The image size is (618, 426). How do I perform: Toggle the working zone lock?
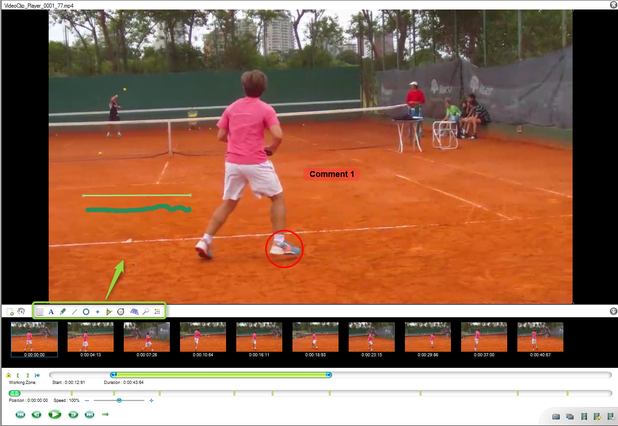[8, 375]
